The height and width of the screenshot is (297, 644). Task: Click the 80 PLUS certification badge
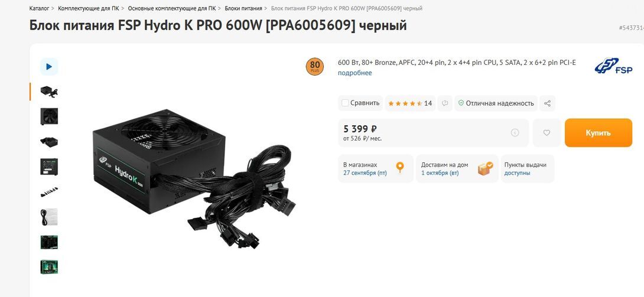point(315,67)
